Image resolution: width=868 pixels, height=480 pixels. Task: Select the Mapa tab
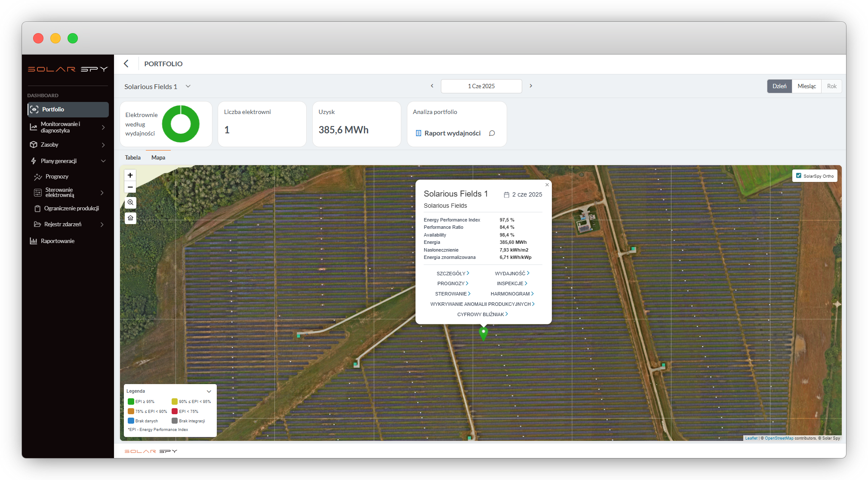[x=158, y=157]
